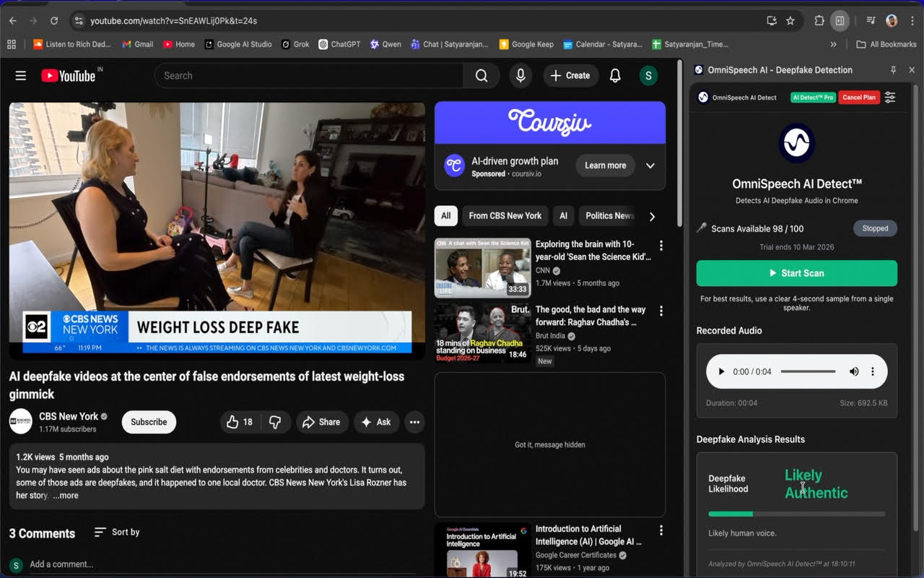Subscribe to CBS New York channel

point(149,422)
